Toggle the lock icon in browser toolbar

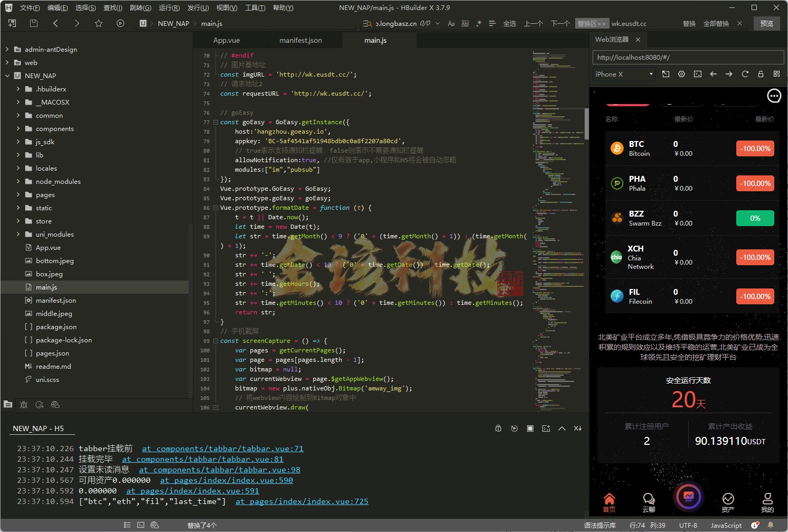[x=761, y=74]
